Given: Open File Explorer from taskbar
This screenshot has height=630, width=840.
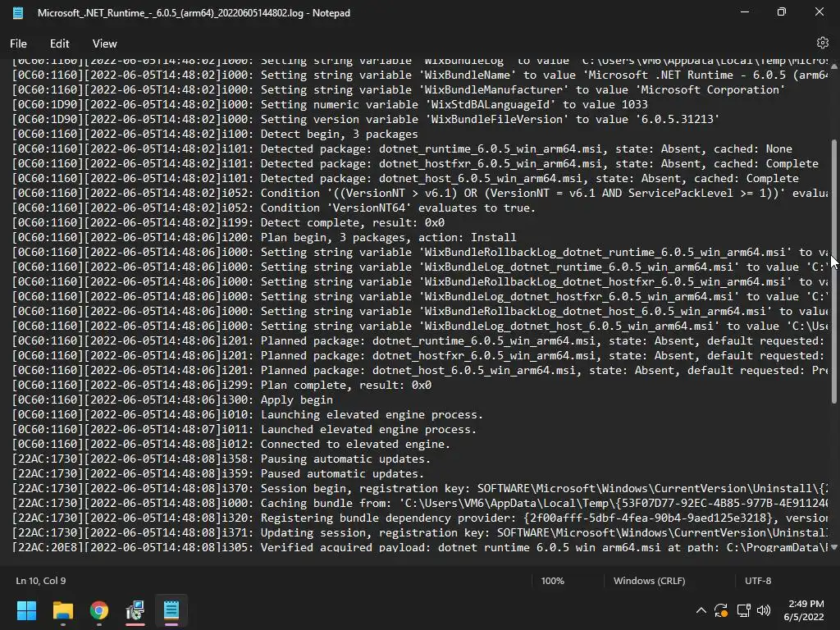Looking at the screenshot, I should tap(62, 610).
